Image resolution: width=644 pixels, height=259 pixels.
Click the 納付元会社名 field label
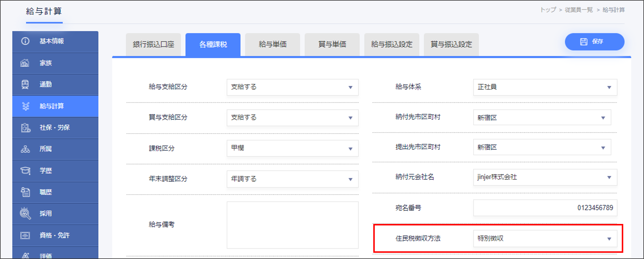coord(414,177)
